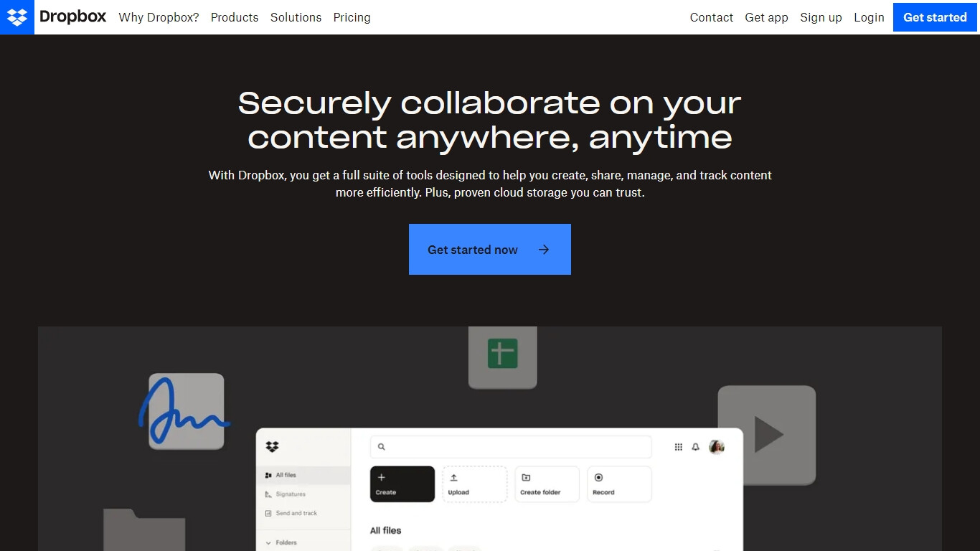This screenshot has width=980, height=551.
Task: Click the Securely collaborate headline text
Action: 490,120
